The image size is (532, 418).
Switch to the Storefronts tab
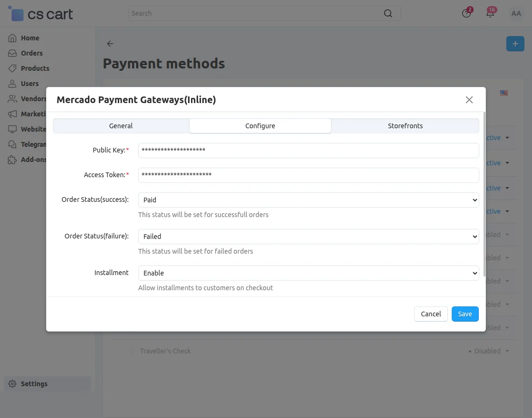point(405,126)
